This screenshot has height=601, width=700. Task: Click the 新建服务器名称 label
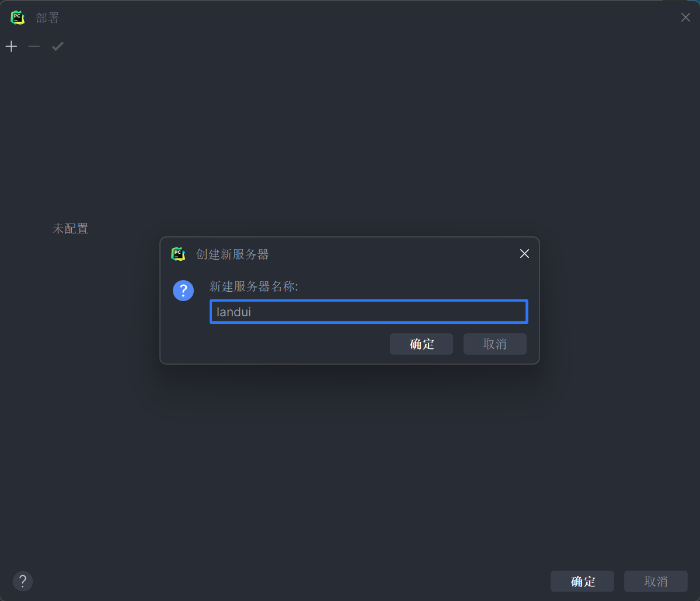[253, 286]
